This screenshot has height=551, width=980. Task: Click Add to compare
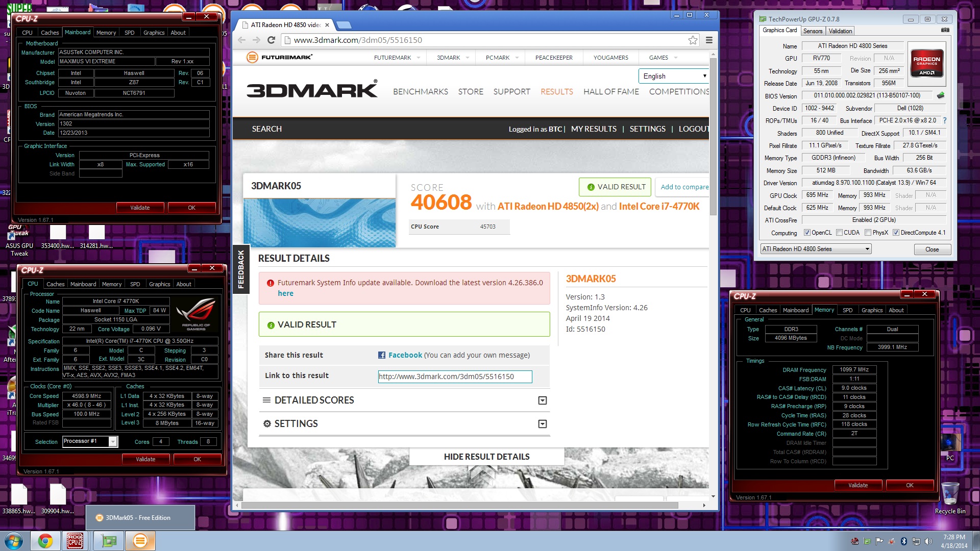pos(684,187)
